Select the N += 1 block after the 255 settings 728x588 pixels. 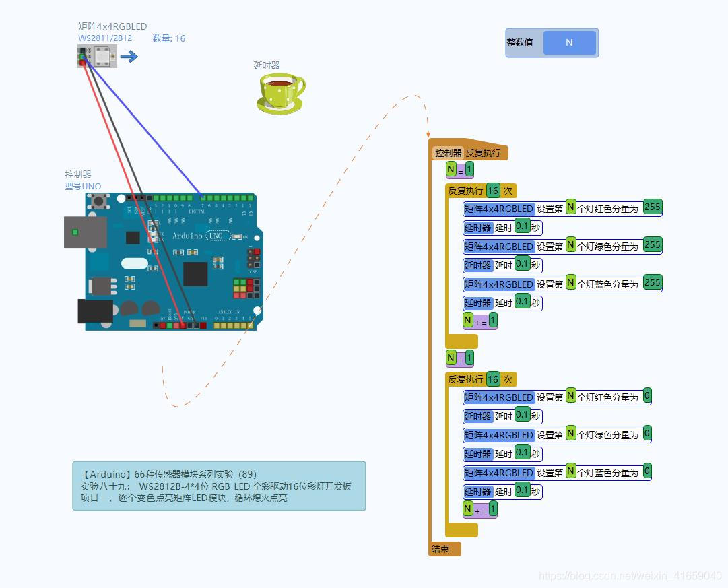coord(480,321)
